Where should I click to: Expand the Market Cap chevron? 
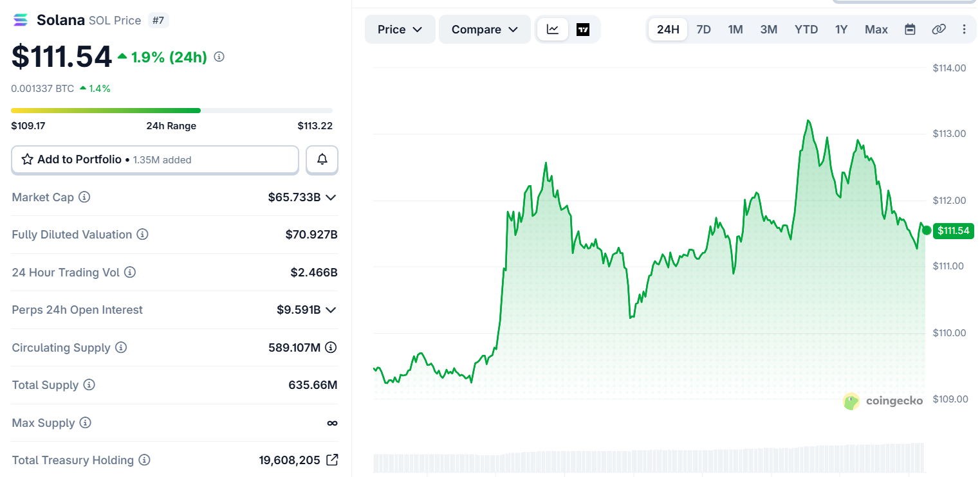pos(331,197)
